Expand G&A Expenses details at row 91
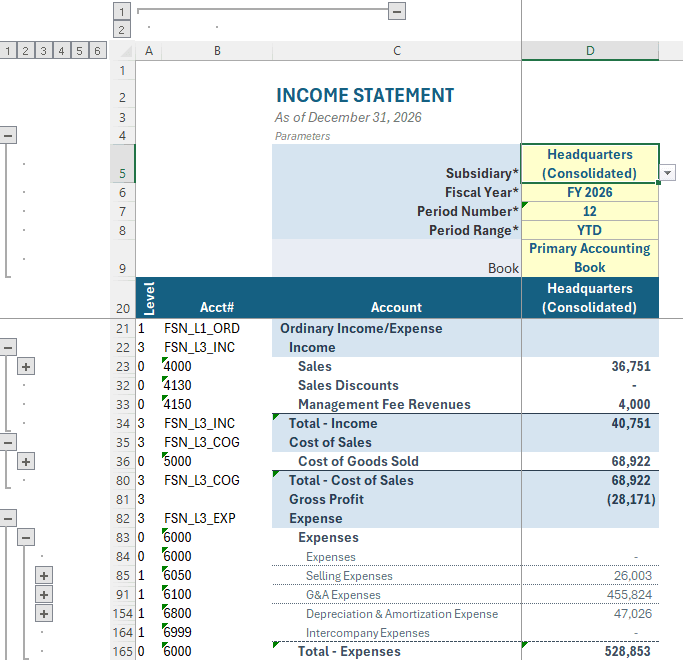The width and height of the screenshot is (683, 660). click(x=44, y=595)
